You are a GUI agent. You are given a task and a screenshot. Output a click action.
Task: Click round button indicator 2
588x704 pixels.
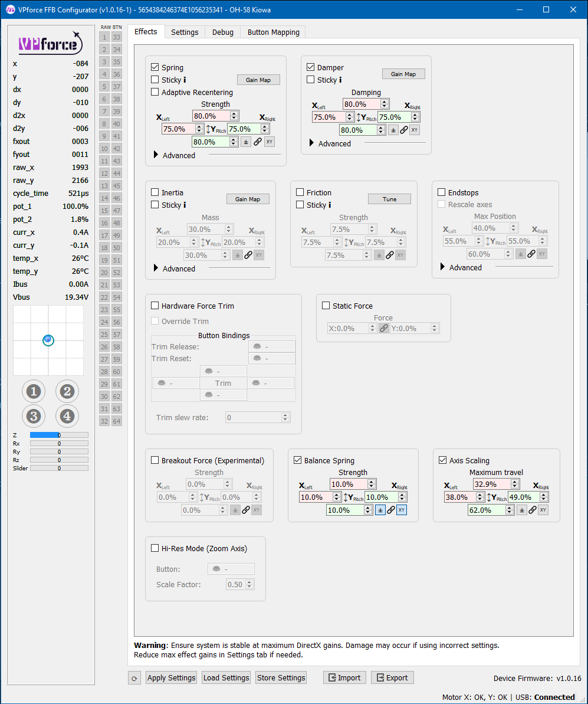pos(67,391)
